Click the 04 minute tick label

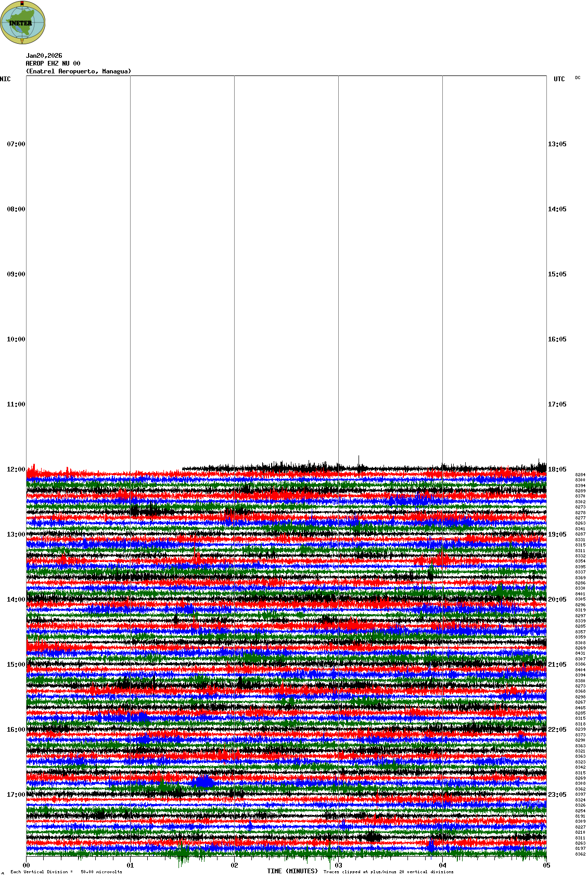[442, 865]
